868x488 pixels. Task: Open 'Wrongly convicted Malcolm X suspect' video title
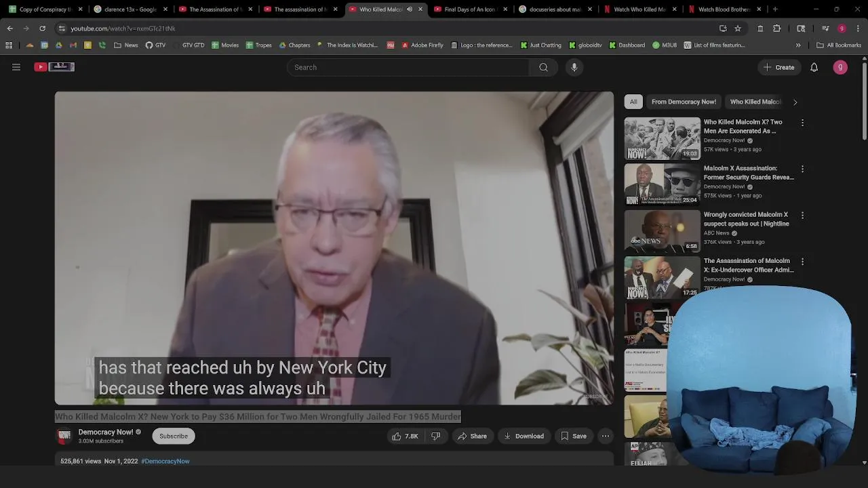746,219
